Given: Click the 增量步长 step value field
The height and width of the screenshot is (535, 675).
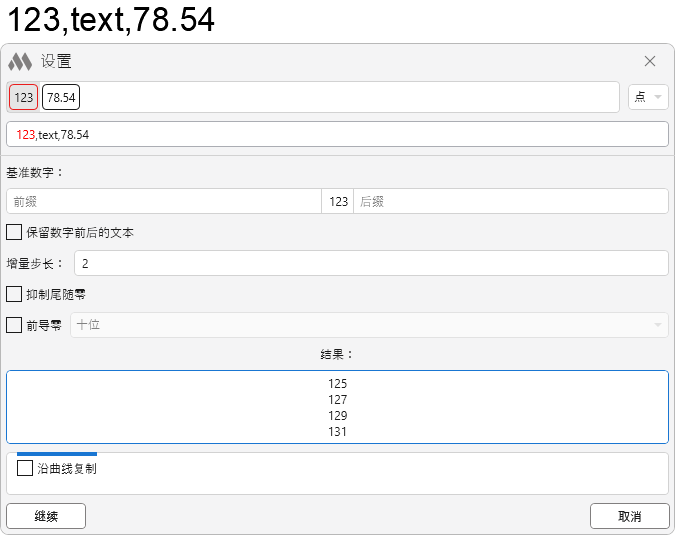Looking at the screenshot, I should [370, 263].
